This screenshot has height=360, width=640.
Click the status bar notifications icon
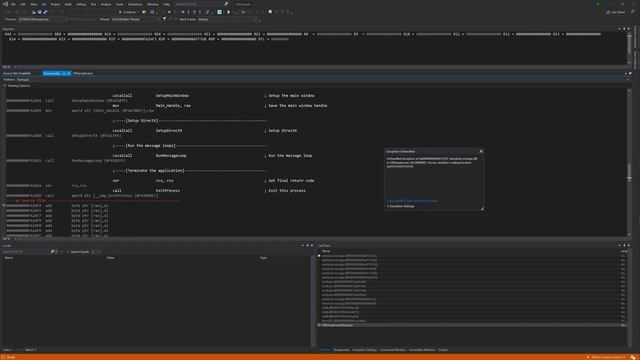633,357
